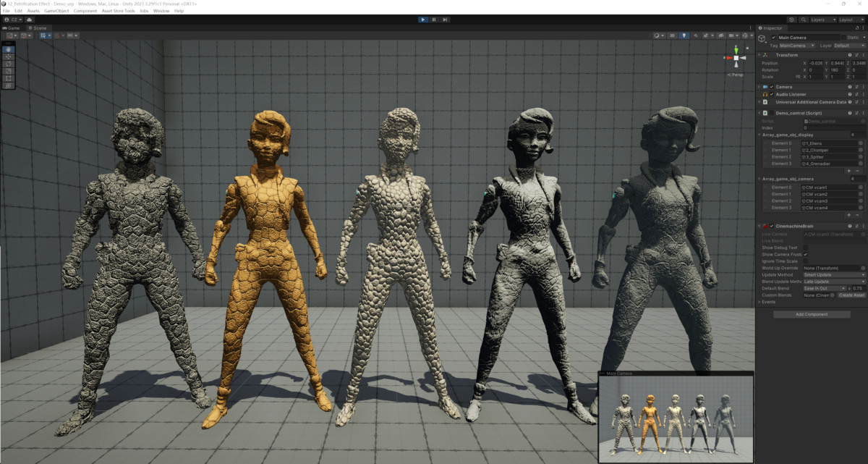The width and height of the screenshot is (868, 464).
Task: Click the Hand pan tool
Action: pyautogui.click(x=9, y=49)
